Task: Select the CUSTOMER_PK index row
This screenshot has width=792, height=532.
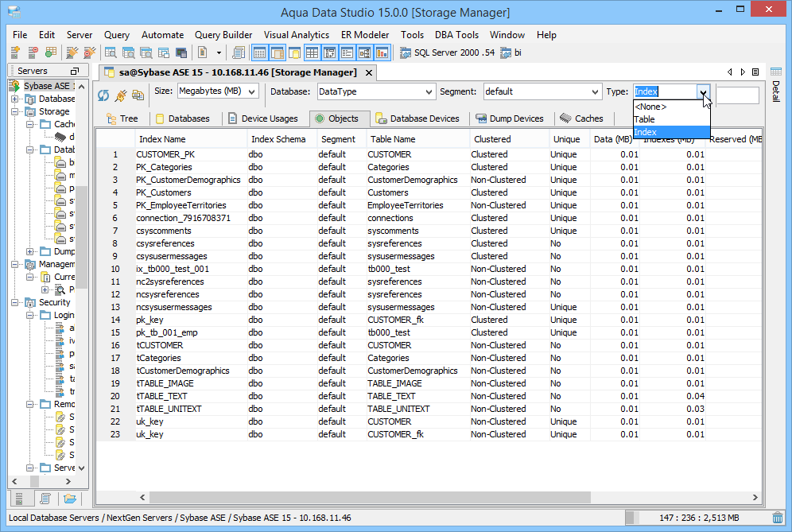Action: pos(429,154)
